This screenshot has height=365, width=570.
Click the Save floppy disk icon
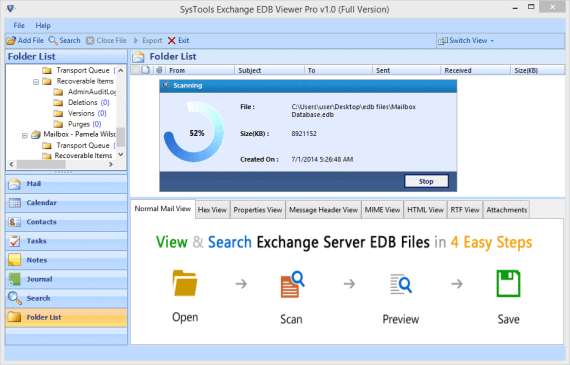508,283
